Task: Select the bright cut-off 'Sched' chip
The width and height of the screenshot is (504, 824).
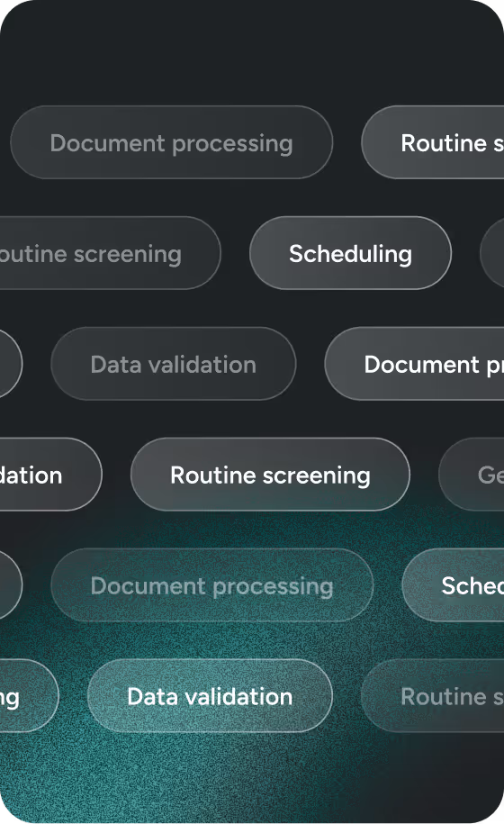Action: pos(453,584)
